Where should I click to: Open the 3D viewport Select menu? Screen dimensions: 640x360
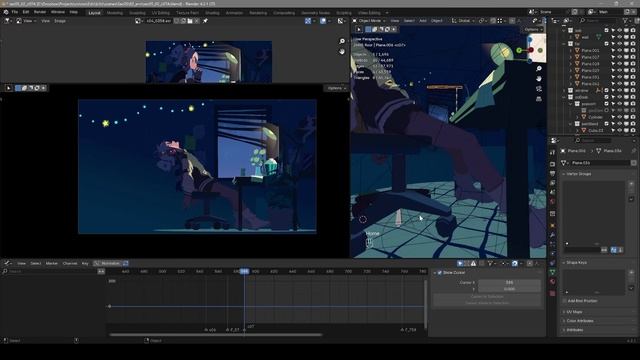[409, 20]
